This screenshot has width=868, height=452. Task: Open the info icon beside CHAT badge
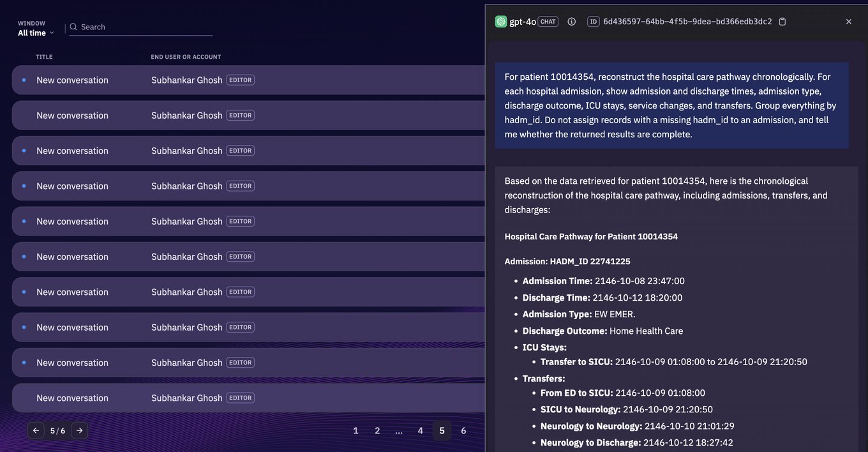pyautogui.click(x=572, y=22)
